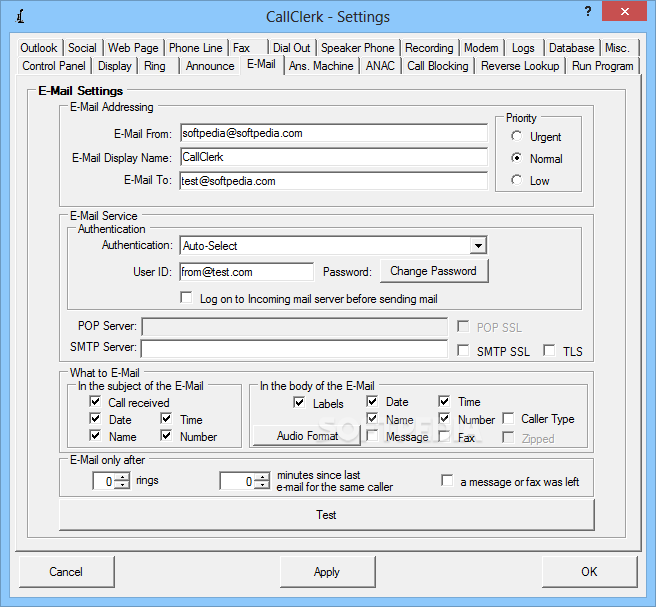
Task: Select the Run Program tab
Action: pyautogui.click(x=602, y=66)
